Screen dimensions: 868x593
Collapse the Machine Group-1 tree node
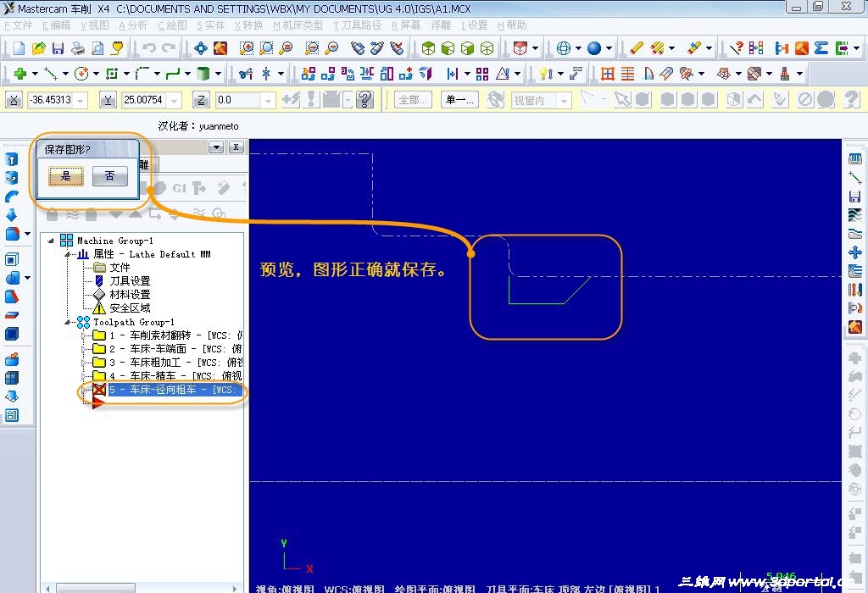click(x=51, y=241)
